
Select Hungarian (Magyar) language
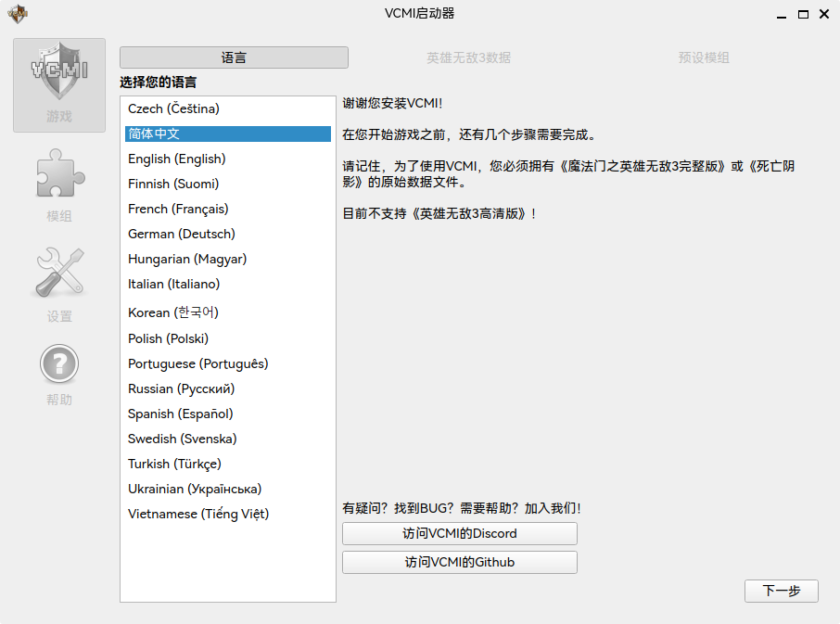point(228,260)
